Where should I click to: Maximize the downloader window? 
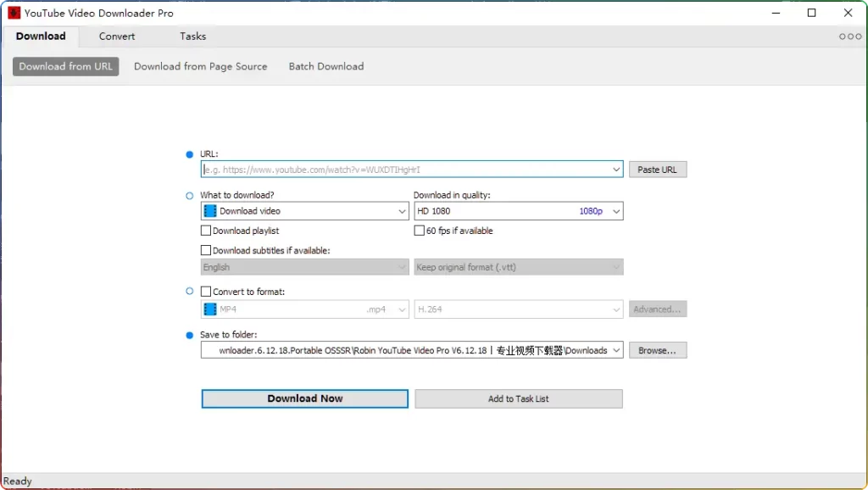pyautogui.click(x=811, y=13)
